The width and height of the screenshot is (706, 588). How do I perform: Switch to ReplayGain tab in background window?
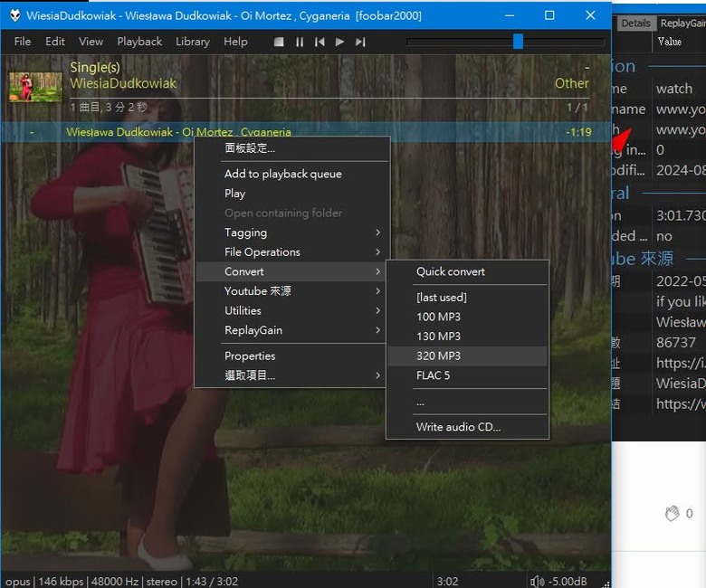[x=682, y=23]
